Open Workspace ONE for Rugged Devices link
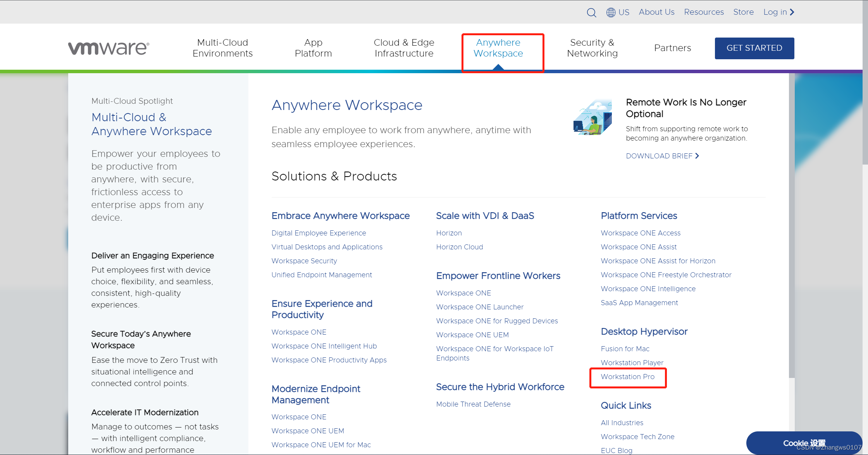 pyautogui.click(x=497, y=321)
